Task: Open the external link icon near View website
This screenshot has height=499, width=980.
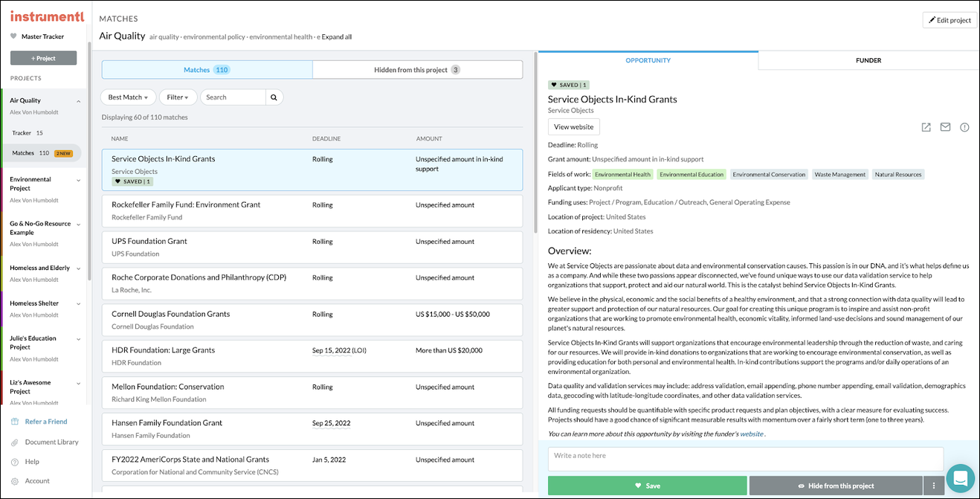Action: (926, 127)
